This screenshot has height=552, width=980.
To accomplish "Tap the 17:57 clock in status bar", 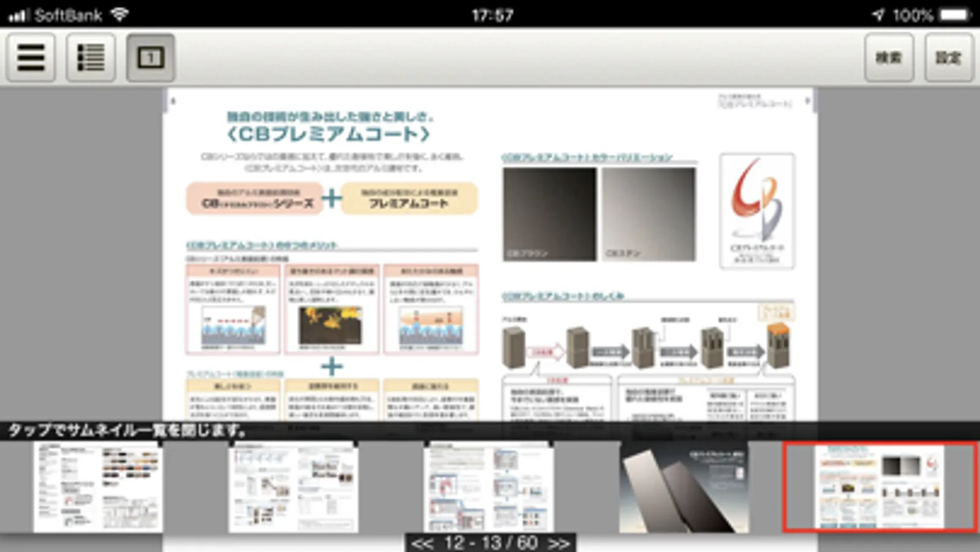I will click(x=492, y=15).
